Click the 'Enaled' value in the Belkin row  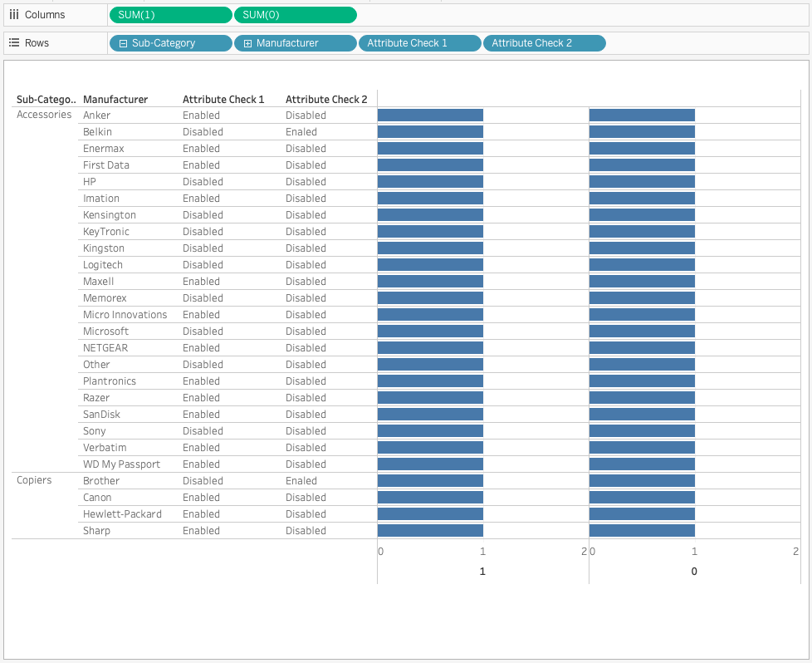(301, 132)
